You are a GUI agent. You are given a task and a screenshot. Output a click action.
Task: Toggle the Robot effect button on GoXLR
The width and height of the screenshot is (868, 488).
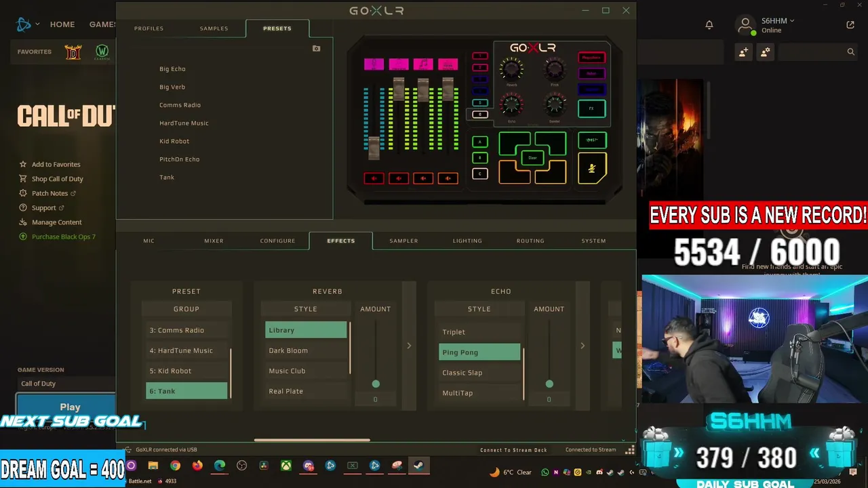pos(592,73)
